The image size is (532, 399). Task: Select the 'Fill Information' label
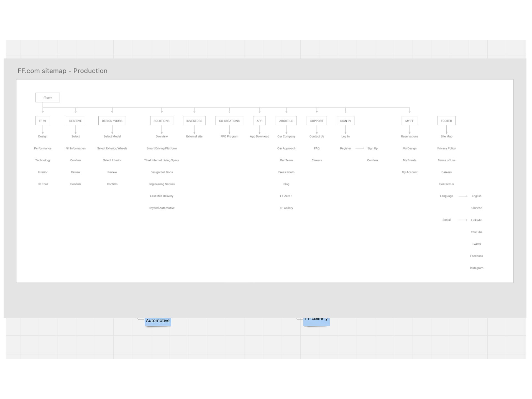coord(75,148)
